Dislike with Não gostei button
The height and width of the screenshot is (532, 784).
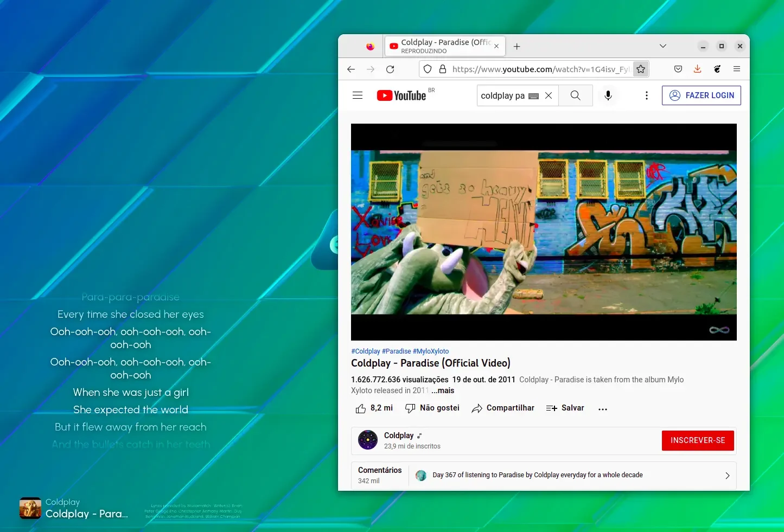(432, 408)
